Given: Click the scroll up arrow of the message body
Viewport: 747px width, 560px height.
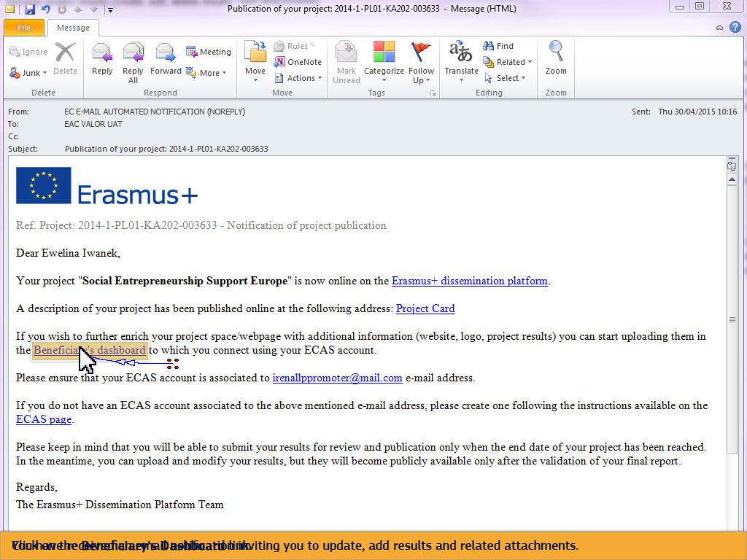Looking at the screenshot, I should coord(732,179).
